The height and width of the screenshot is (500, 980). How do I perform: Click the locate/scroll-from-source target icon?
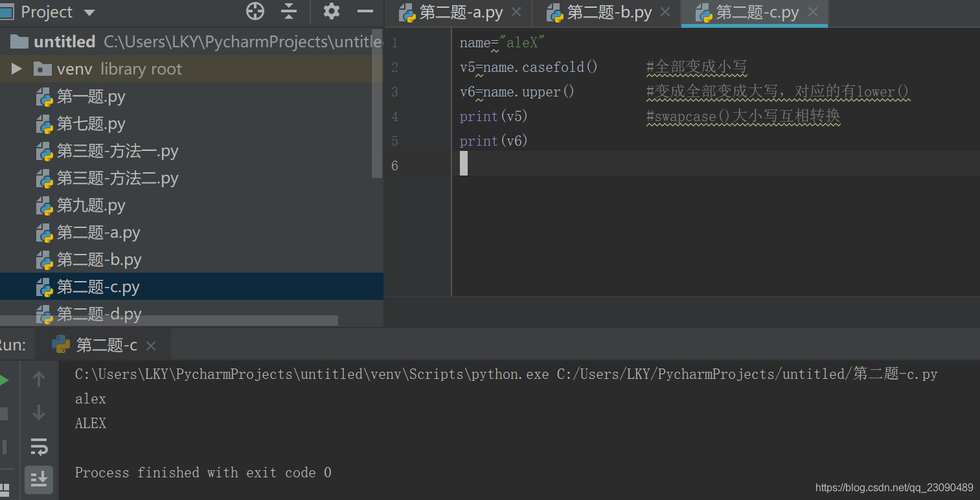pyautogui.click(x=255, y=11)
